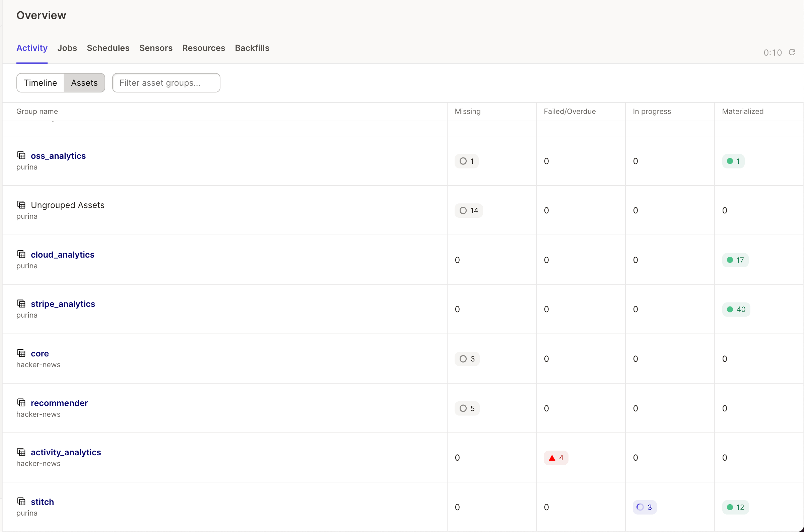Click the 0:10 refresh countdown
This screenshot has width=804, height=532.
[773, 53]
